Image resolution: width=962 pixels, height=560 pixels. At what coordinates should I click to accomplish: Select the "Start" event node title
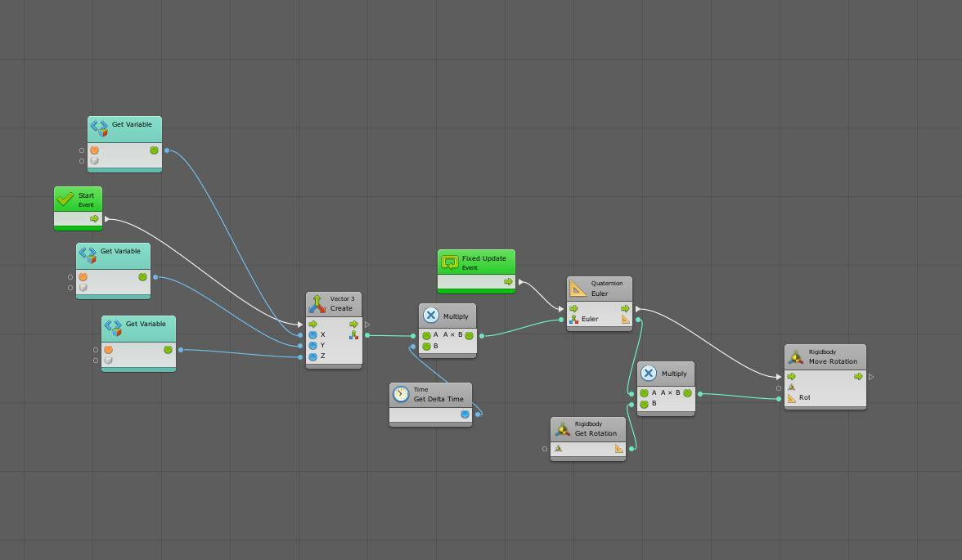coord(87,195)
